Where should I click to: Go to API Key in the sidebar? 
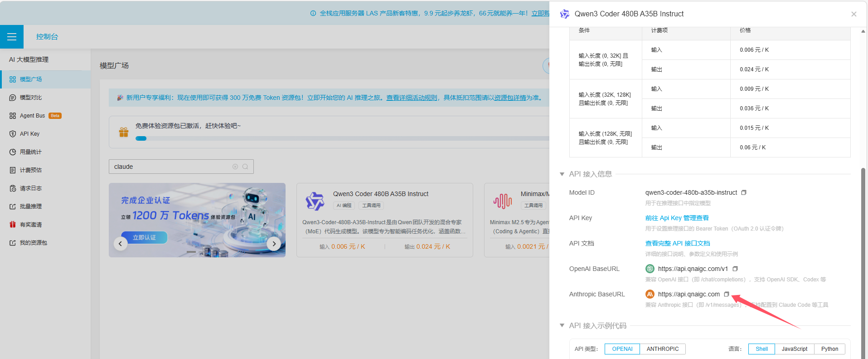pyautogui.click(x=45, y=134)
